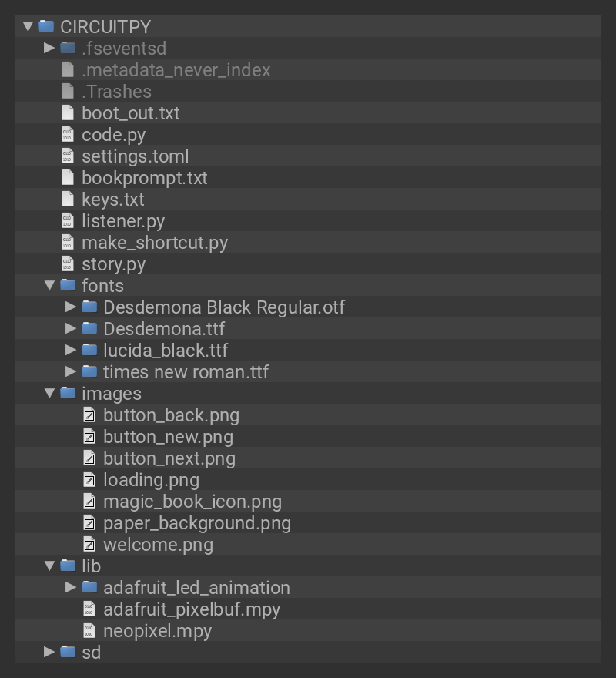
Task: Select the listener.py file
Action: click(123, 220)
